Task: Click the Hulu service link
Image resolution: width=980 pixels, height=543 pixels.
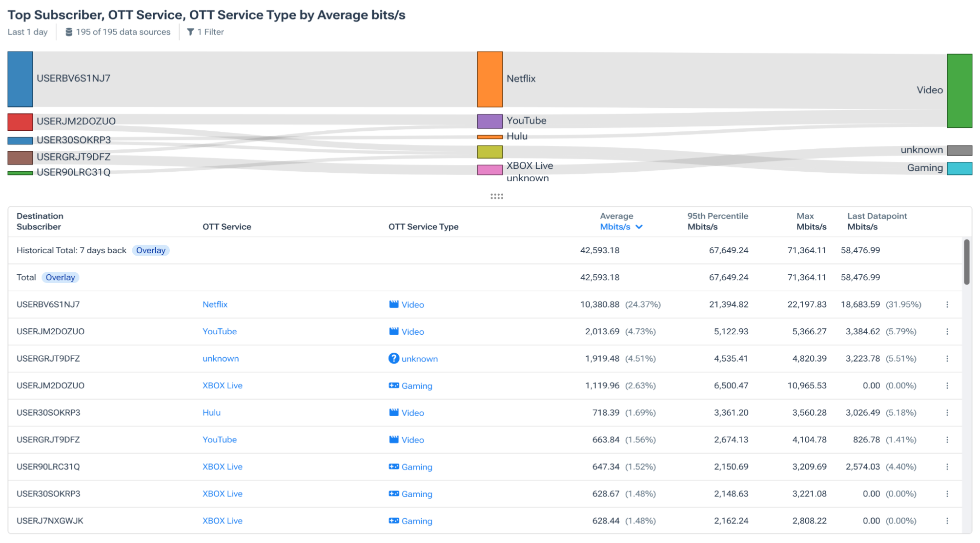Action: click(211, 413)
